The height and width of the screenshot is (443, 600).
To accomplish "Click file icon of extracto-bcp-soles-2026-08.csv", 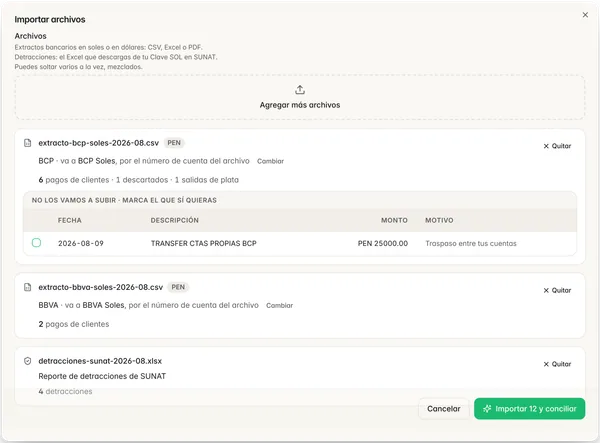I will [x=28, y=143].
